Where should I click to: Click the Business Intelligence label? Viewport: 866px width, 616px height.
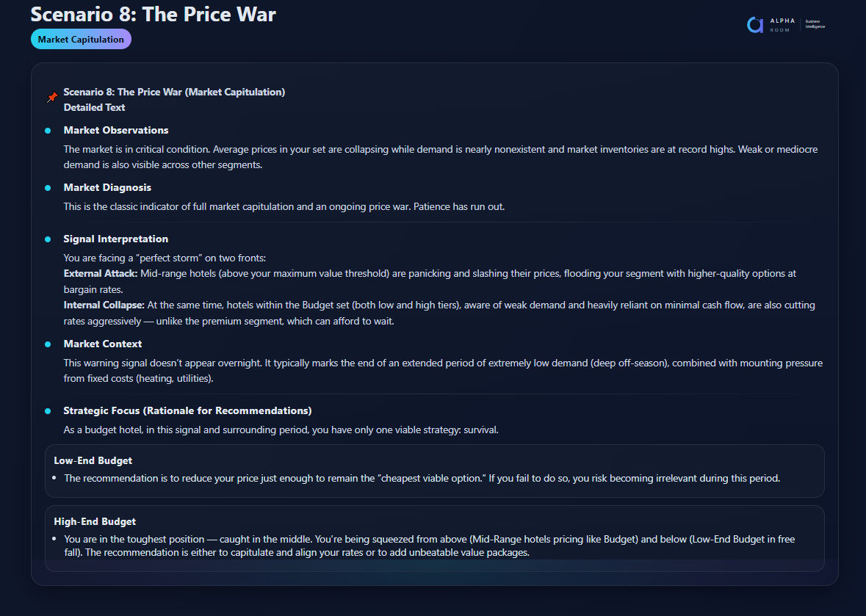click(815, 24)
